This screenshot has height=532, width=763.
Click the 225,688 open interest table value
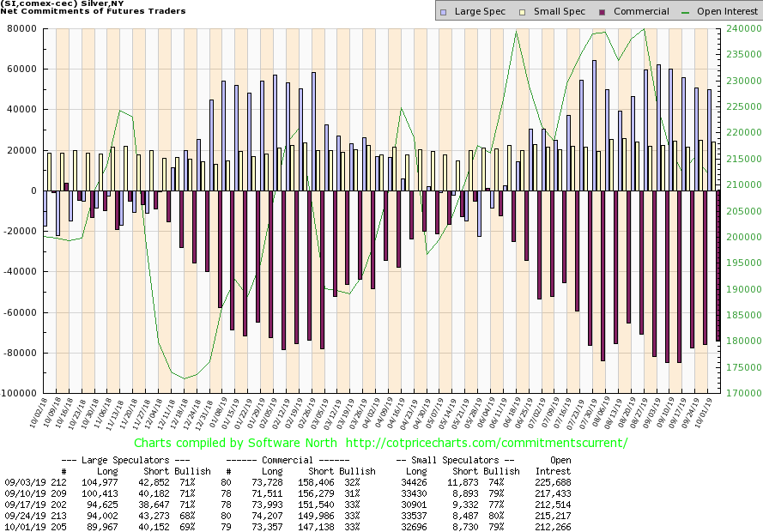point(553,482)
